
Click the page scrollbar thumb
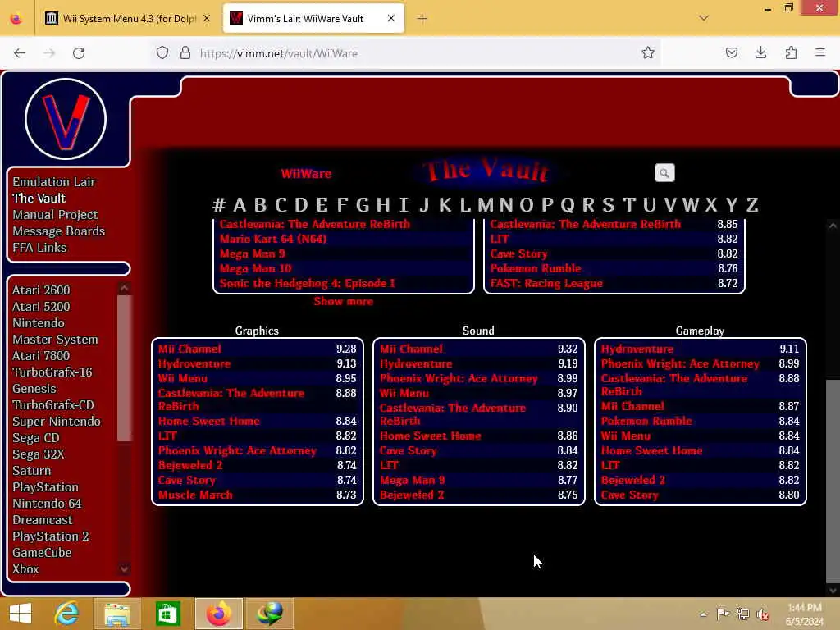833,481
